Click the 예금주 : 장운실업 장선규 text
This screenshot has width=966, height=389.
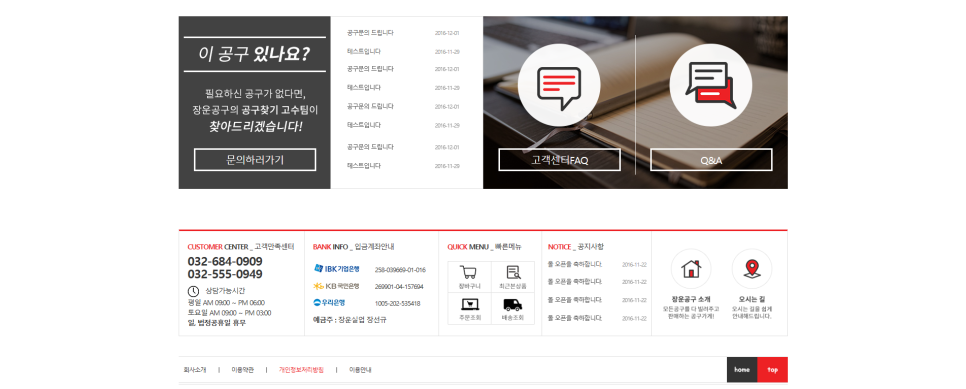(350, 320)
